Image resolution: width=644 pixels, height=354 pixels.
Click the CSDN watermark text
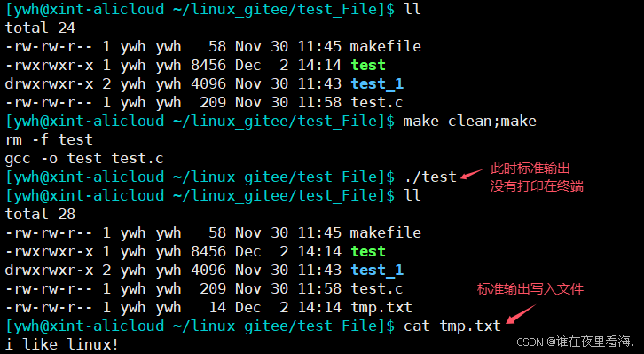click(575, 341)
